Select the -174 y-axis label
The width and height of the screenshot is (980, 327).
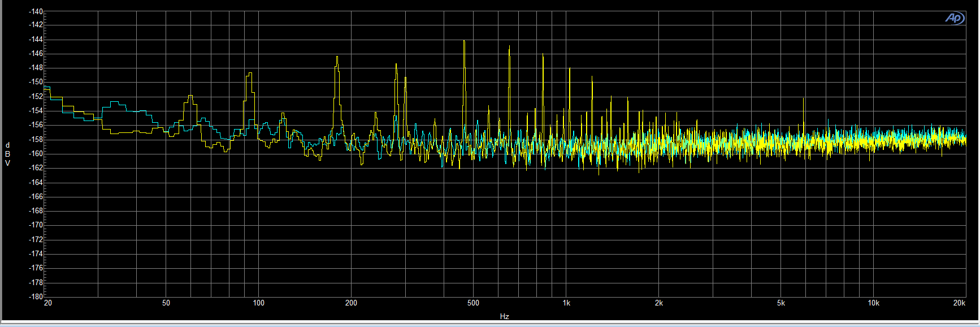pos(36,253)
